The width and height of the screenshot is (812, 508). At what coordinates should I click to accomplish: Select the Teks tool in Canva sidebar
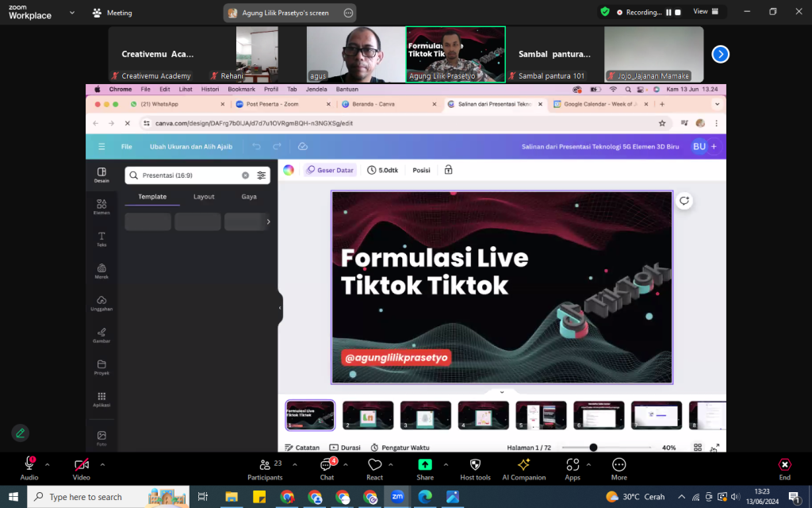(x=101, y=239)
